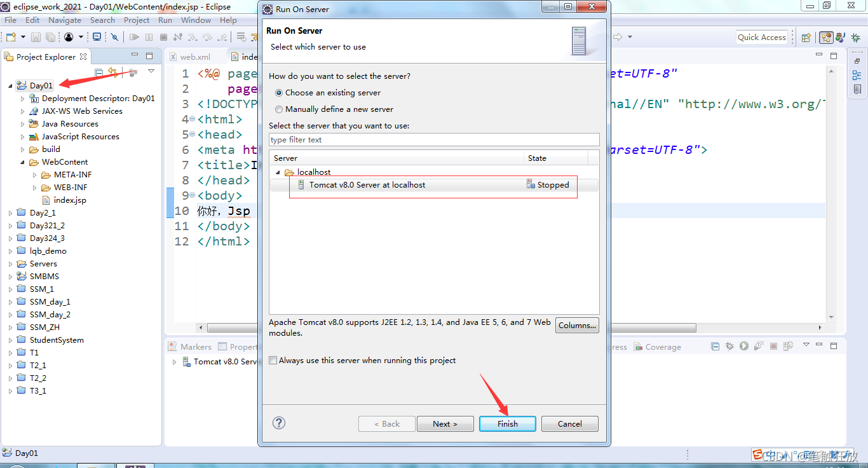Click the Stop the server icon
The image size is (868, 468).
click(773, 346)
